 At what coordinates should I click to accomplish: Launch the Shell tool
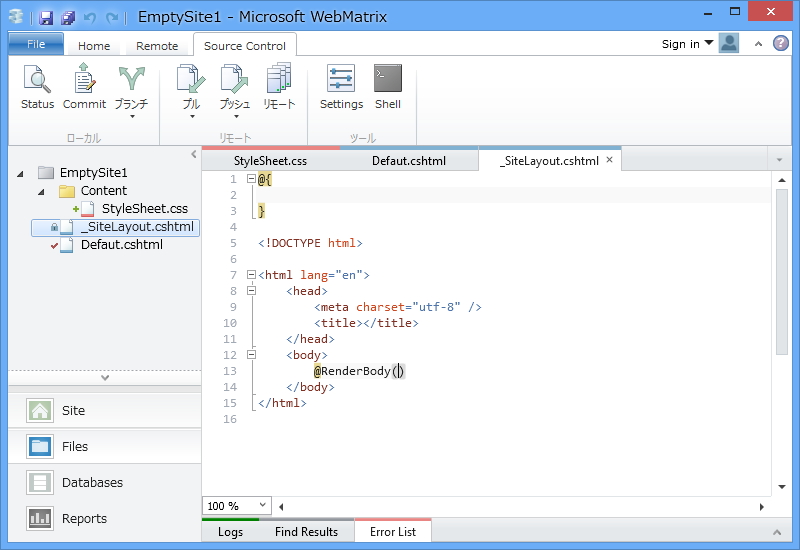click(x=388, y=87)
